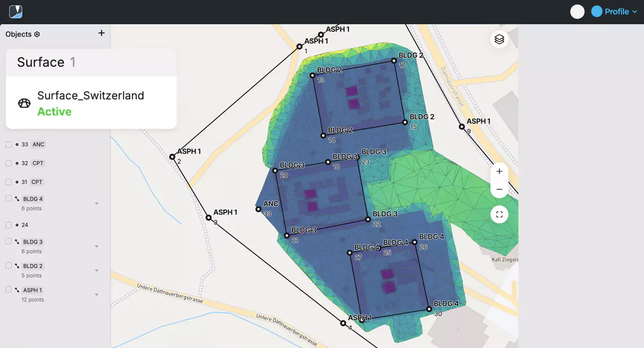Click the '5 points' text under BLDG 2
This screenshot has height=348, width=644.
(32, 276)
